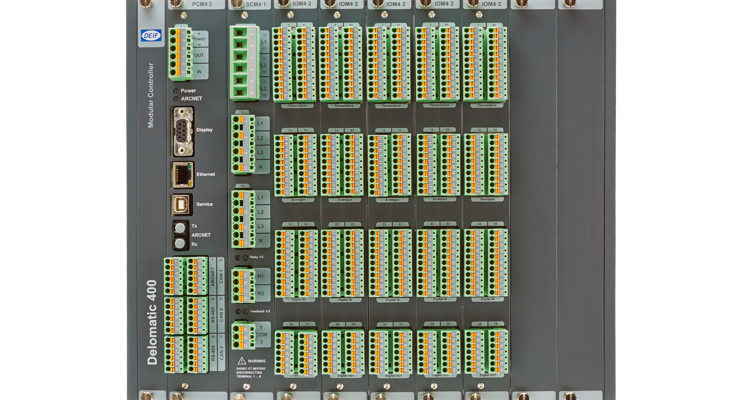Click the CAN 1 connector label
This screenshot has width=740, height=400.
click(220, 276)
